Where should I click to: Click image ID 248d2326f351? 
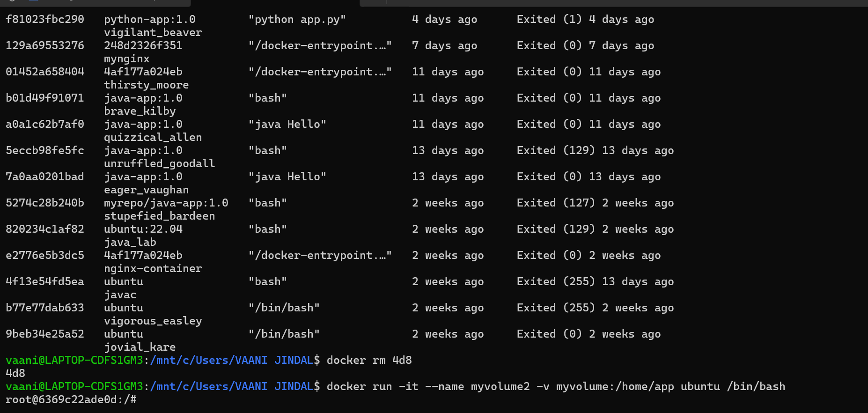[143, 46]
